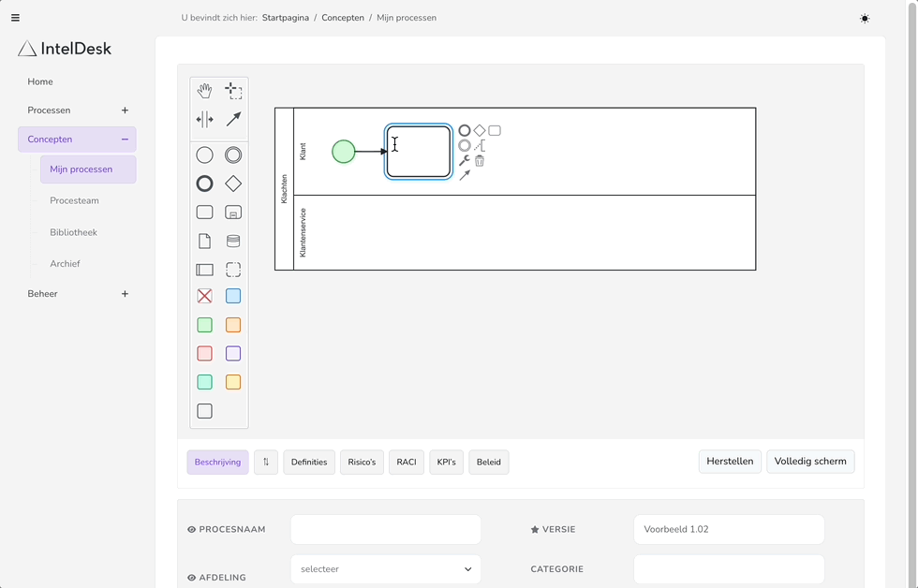Select the Hand tool in palette

[204, 91]
